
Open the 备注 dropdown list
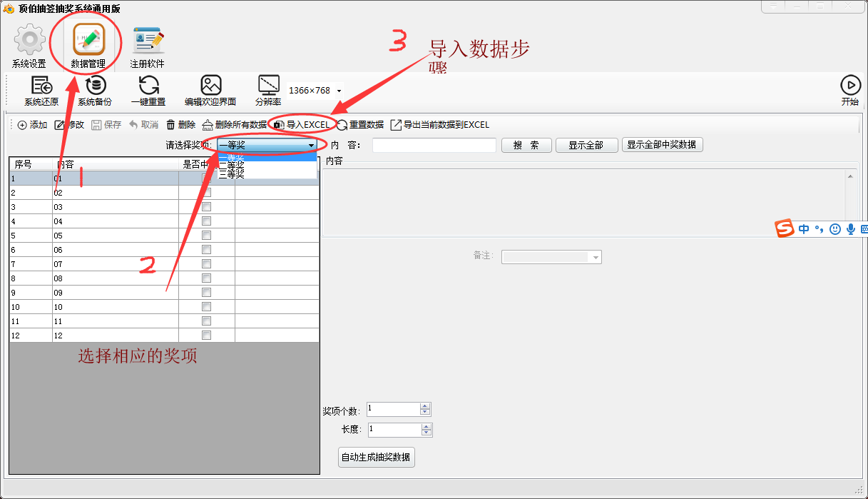click(595, 257)
